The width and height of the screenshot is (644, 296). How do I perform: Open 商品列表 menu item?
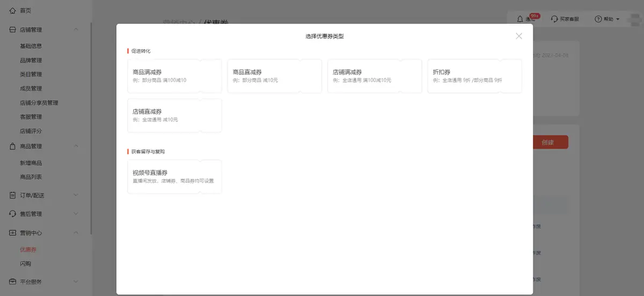tap(31, 177)
